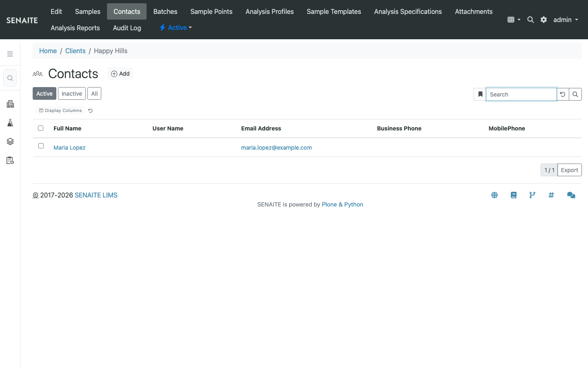Open the code branch icon in the footer
Viewport: 588px width, 368px height.
pos(532,195)
